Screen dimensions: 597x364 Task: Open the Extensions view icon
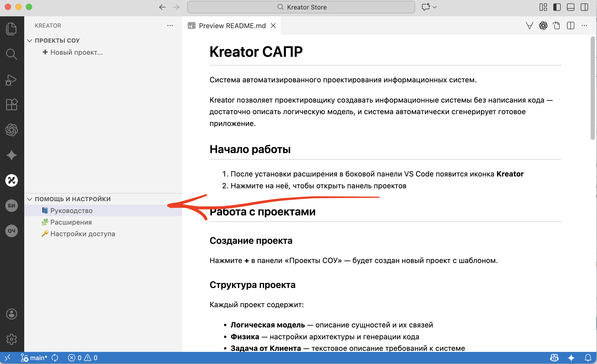[12, 104]
